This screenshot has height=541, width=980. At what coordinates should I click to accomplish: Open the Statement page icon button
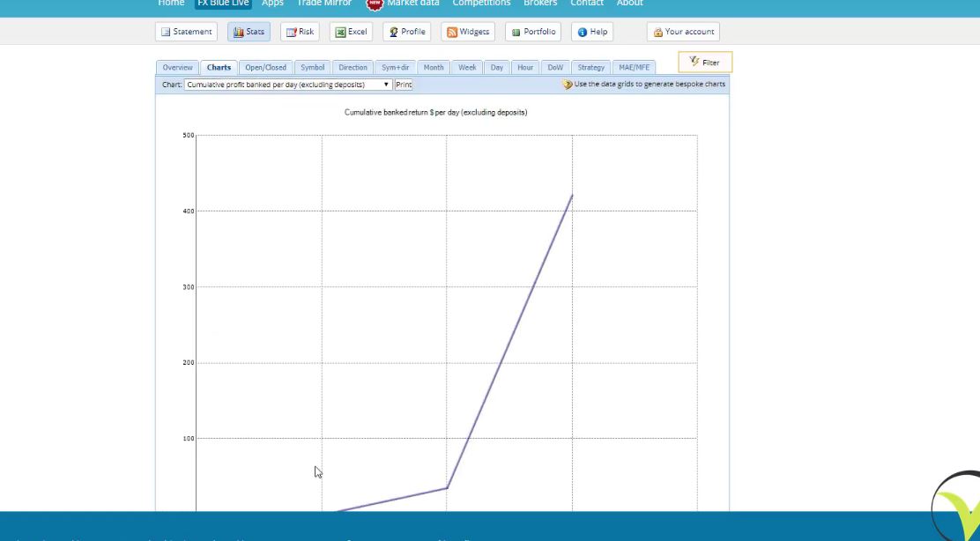click(186, 32)
